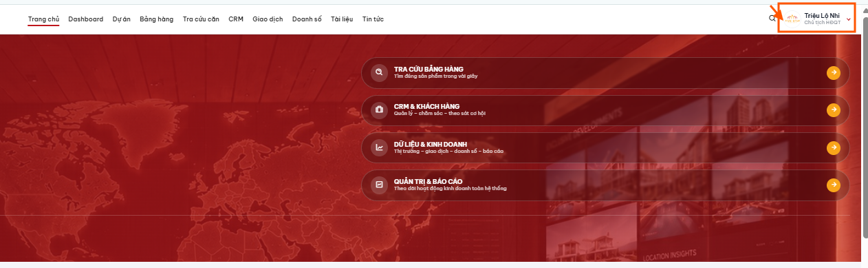Click the Tin tức menu link

click(373, 19)
